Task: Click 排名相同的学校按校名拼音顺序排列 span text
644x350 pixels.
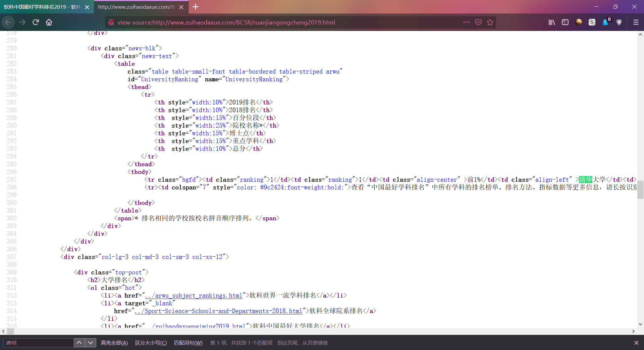Action: pos(195,218)
